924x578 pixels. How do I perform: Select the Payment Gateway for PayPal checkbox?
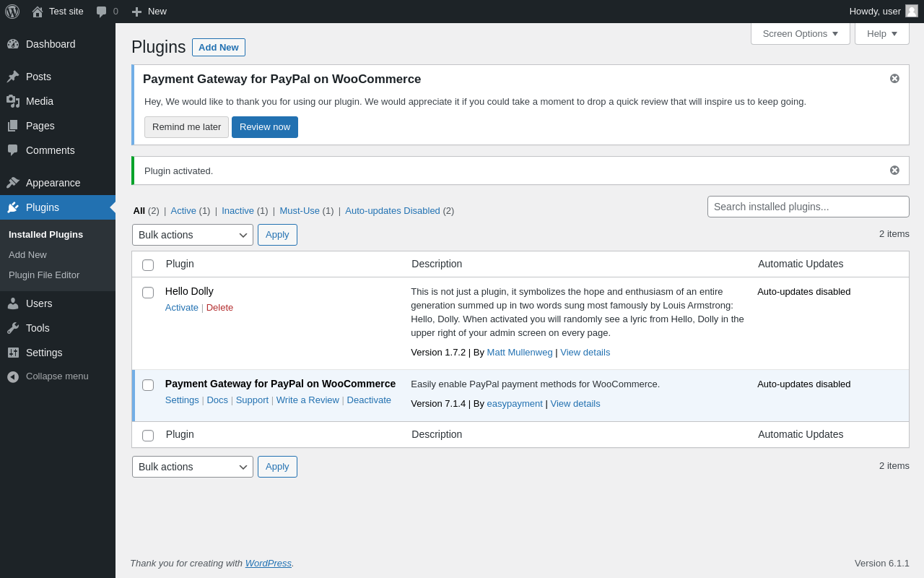tap(148, 385)
